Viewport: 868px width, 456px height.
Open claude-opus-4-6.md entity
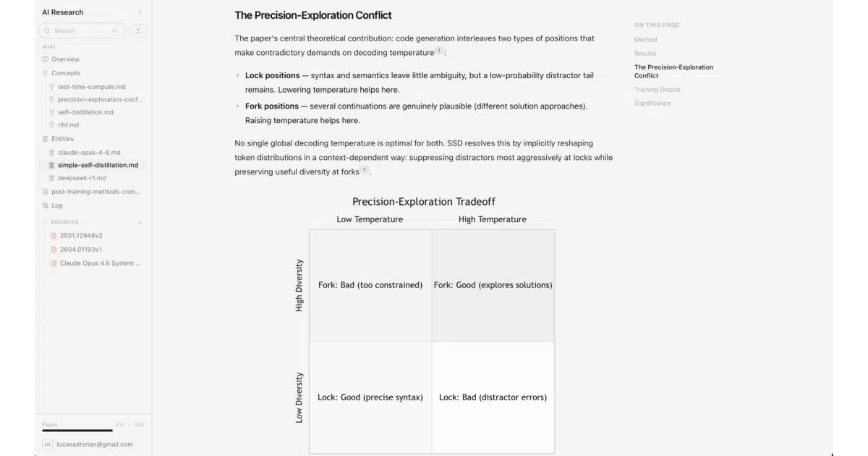point(89,153)
